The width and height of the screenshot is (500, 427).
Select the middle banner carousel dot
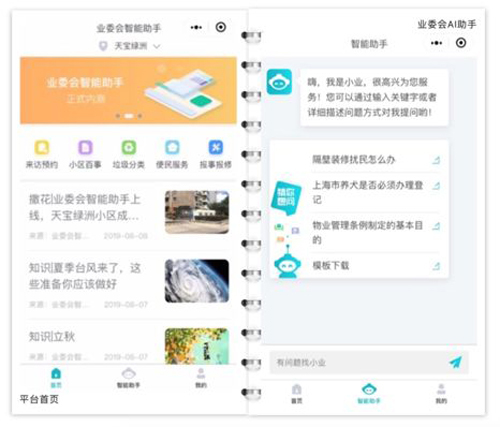point(129,116)
